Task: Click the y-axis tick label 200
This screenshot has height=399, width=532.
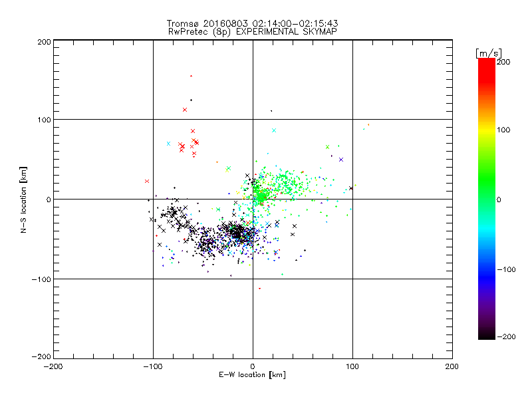Action: pyautogui.click(x=44, y=42)
